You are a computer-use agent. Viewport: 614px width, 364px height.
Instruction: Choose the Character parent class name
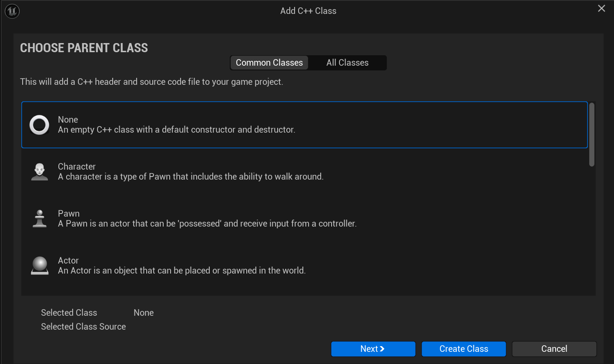77,167
